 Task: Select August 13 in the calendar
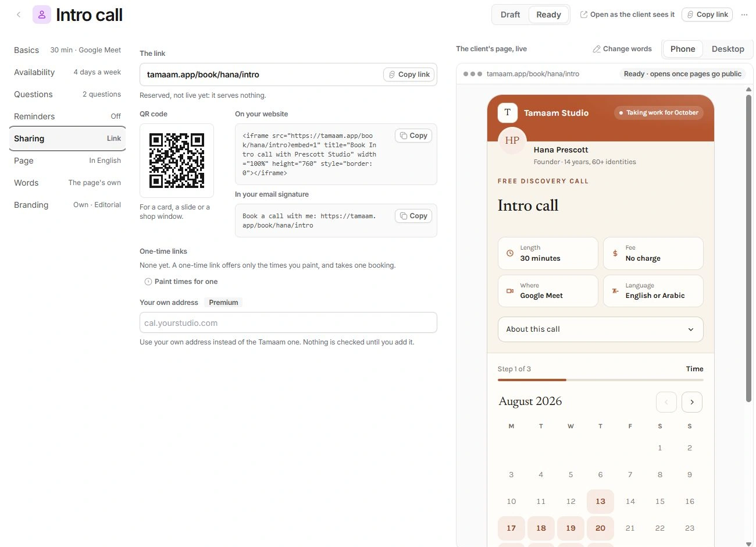601,502
